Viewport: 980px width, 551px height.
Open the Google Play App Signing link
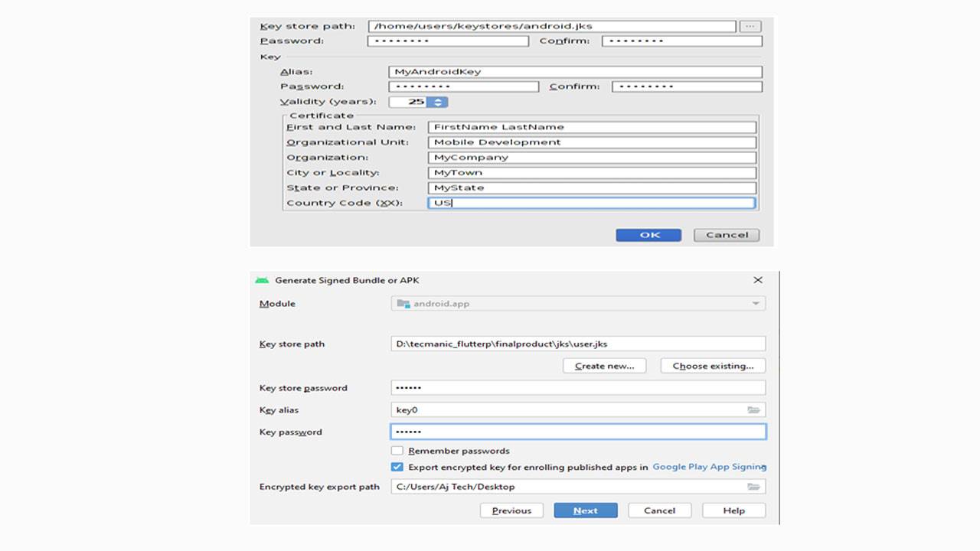pos(709,467)
